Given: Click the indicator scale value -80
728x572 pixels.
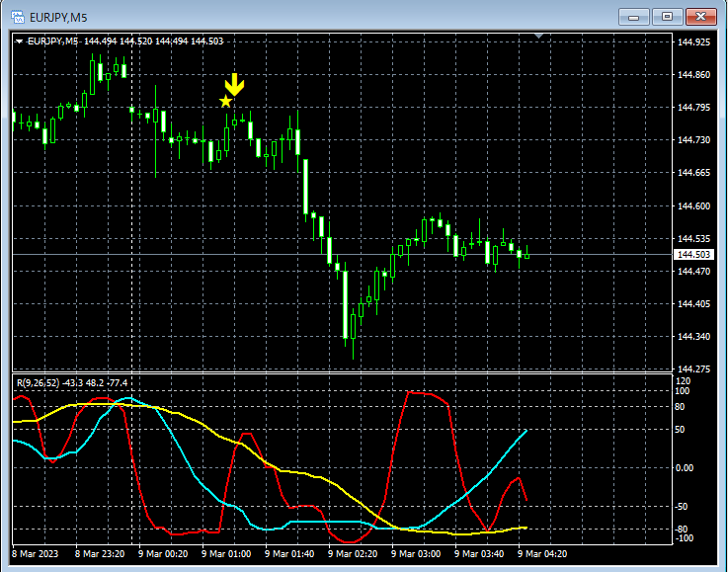Looking at the screenshot, I should click(x=682, y=530).
